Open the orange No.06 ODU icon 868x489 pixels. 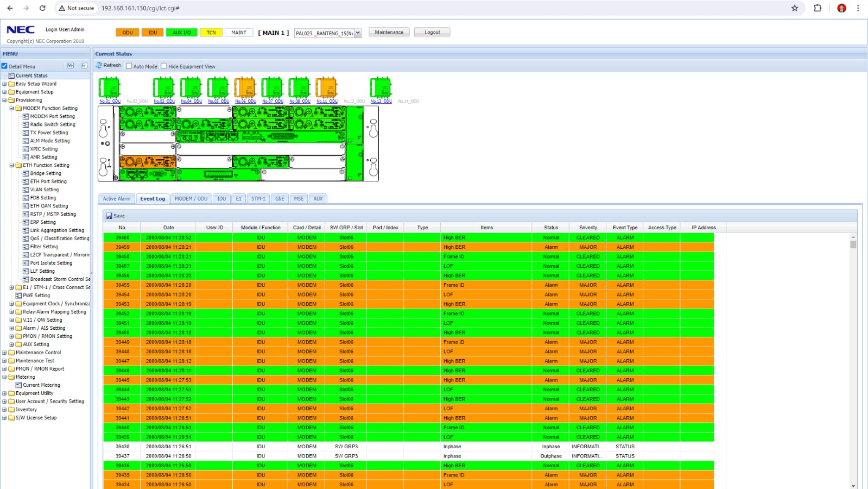pyautogui.click(x=245, y=87)
